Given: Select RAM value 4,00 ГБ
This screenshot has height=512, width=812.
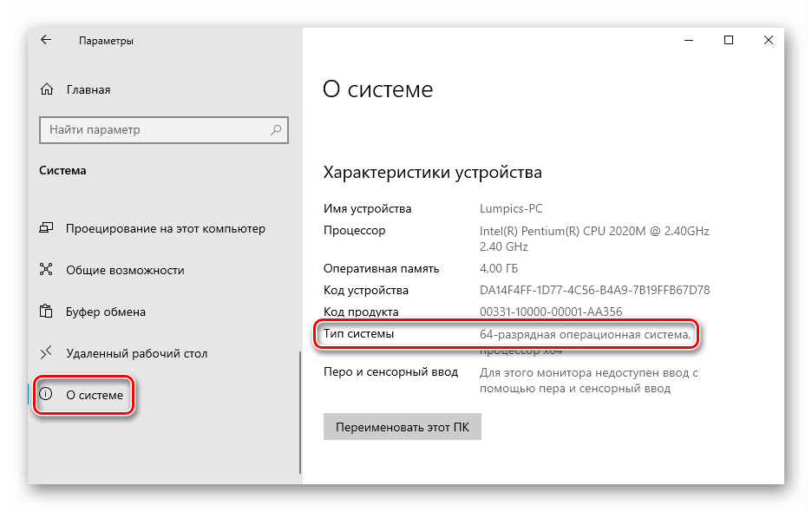Looking at the screenshot, I should 499,268.
